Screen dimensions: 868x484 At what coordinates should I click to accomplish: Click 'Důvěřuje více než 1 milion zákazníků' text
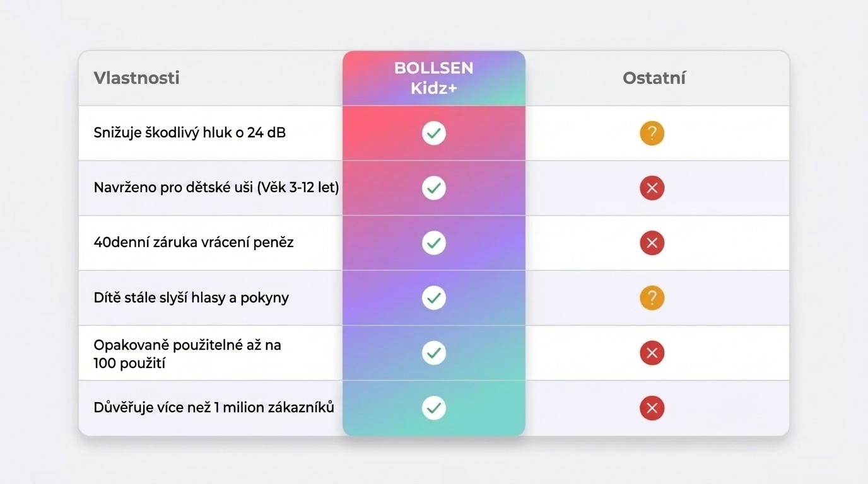coord(213,408)
